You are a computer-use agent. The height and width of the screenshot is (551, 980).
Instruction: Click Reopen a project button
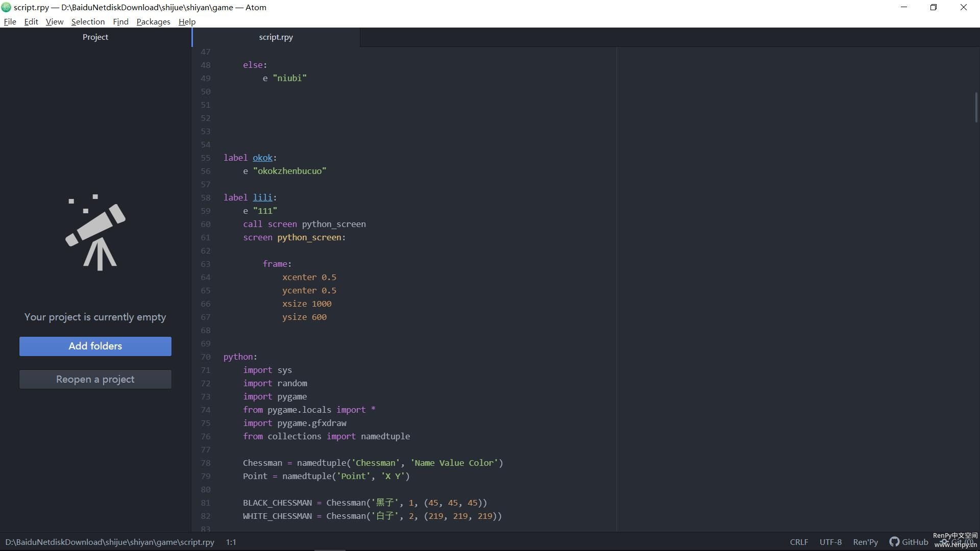tap(95, 379)
